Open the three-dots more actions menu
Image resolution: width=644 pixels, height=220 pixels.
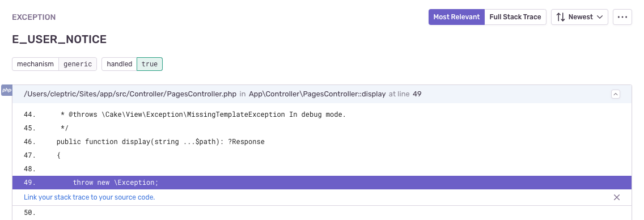coord(622,17)
